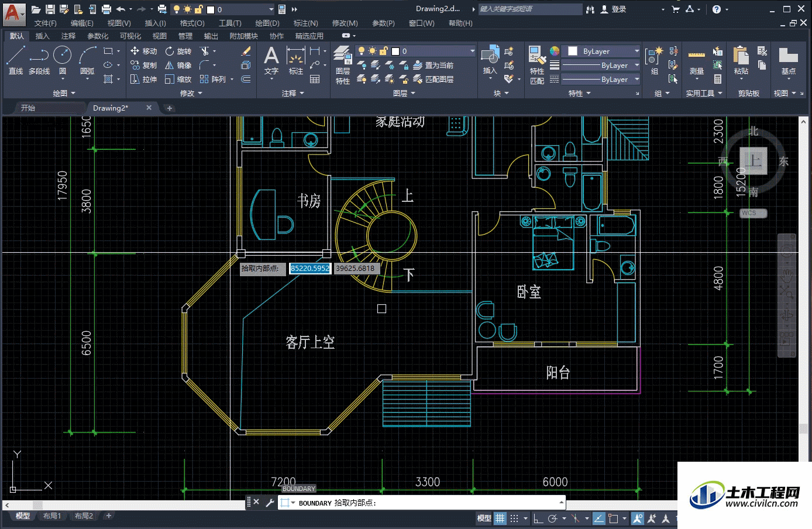Open the File (文件) menu
Image resolution: width=812 pixels, height=529 pixels.
pos(45,23)
